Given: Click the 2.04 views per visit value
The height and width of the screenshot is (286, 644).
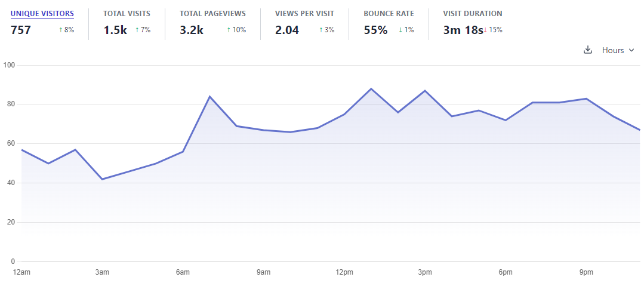Looking at the screenshot, I should [287, 30].
